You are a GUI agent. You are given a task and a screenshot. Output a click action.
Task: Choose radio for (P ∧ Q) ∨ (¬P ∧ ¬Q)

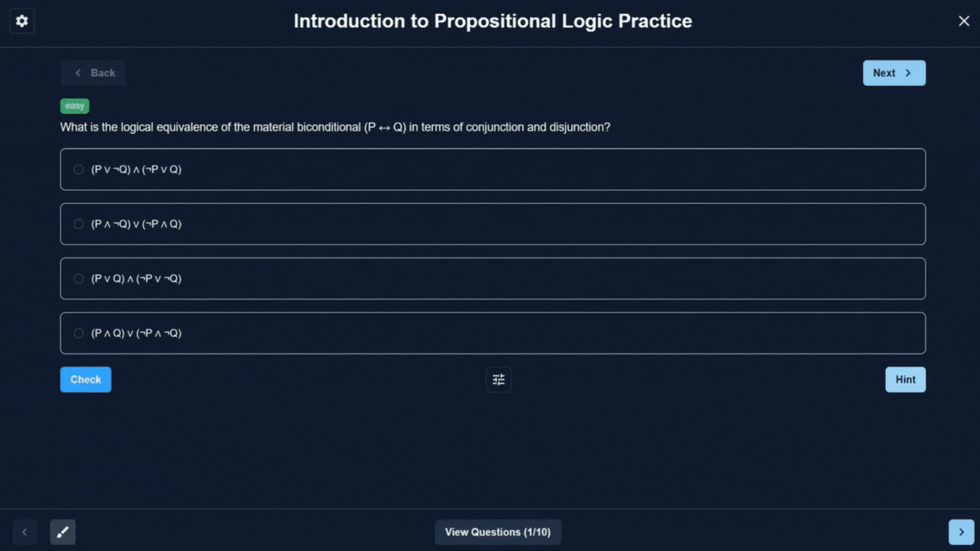(x=79, y=334)
